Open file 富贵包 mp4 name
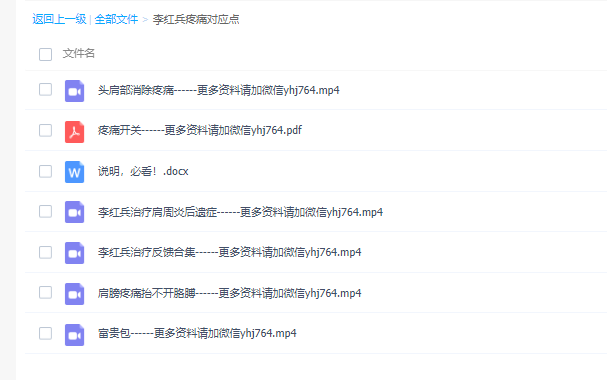The image size is (607, 380). [197, 333]
